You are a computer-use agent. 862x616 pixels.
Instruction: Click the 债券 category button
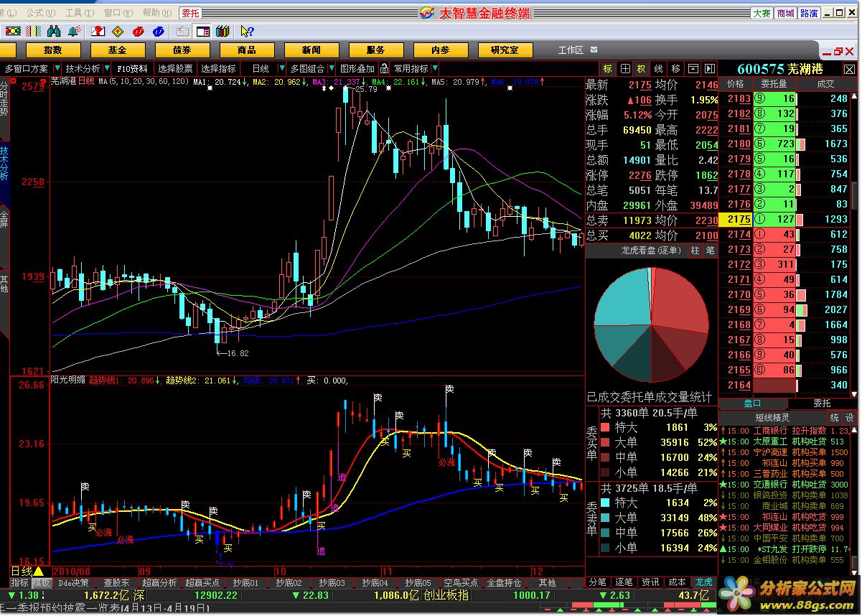(182, 50)
